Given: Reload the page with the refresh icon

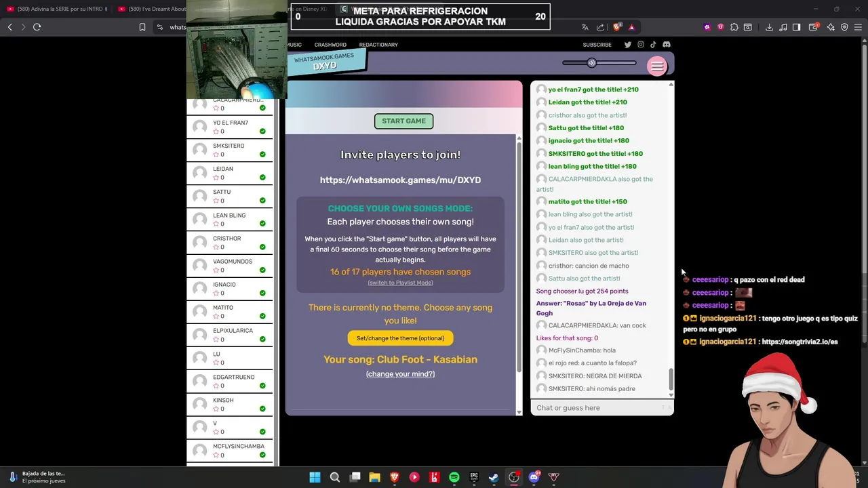Looking at the screenshot, I should (x=37, y=27).
